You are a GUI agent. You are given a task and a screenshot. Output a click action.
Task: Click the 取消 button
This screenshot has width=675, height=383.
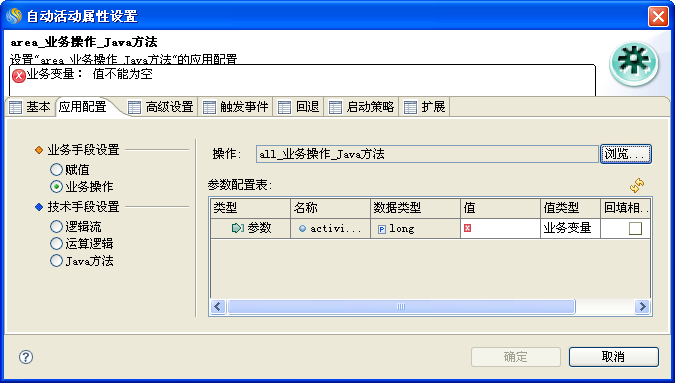613,357
